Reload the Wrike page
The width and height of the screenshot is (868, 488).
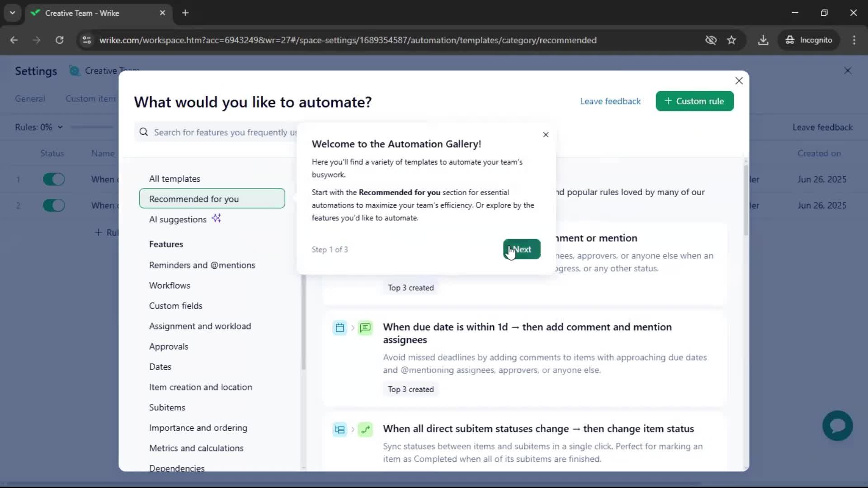[59, 40]
